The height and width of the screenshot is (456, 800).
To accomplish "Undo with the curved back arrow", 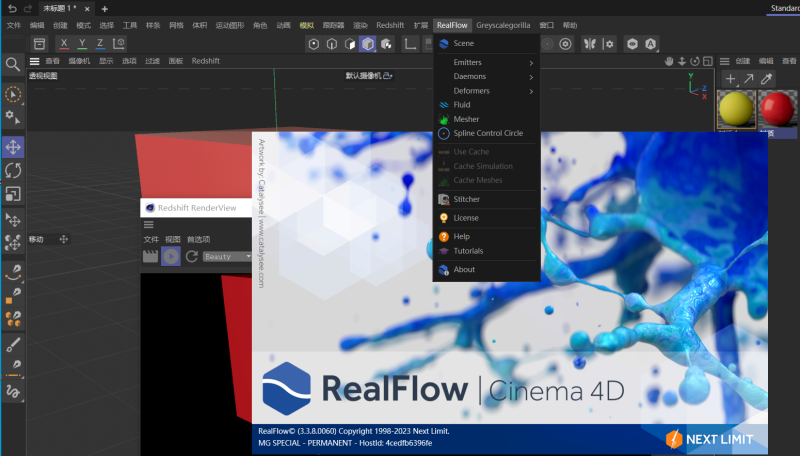I will click(x=13, y=9).
